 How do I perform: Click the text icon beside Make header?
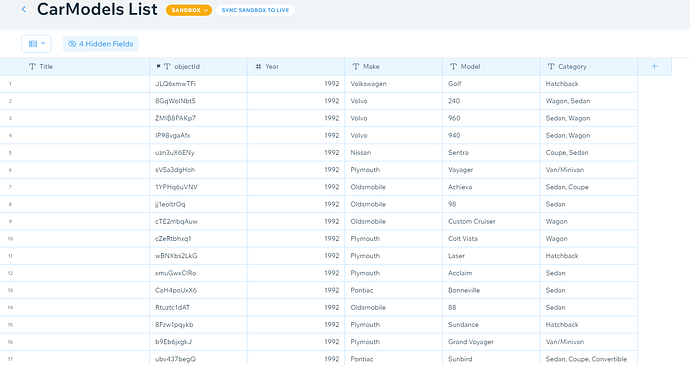point(356,66)
